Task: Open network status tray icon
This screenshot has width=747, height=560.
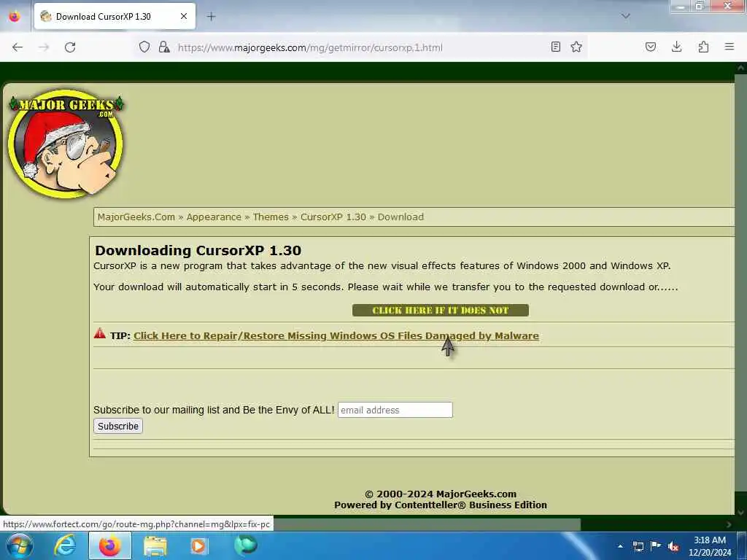Action: pos(638,546)
